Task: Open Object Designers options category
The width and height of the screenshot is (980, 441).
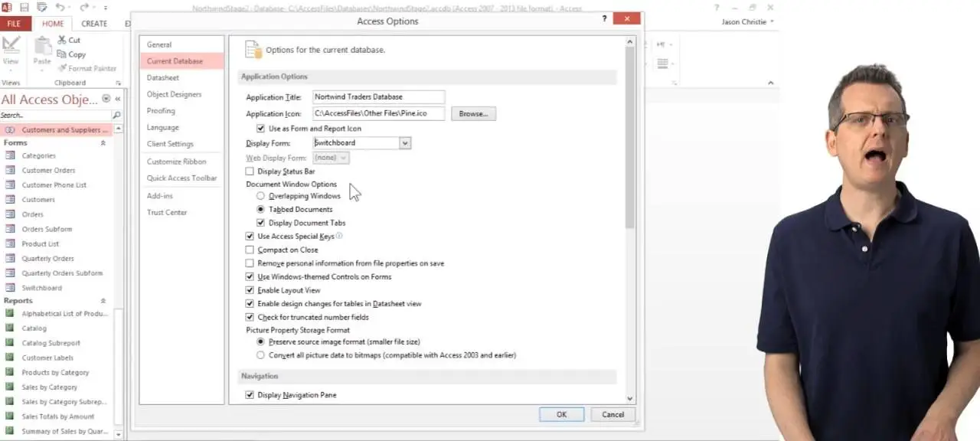Action: tap(174, 94)
